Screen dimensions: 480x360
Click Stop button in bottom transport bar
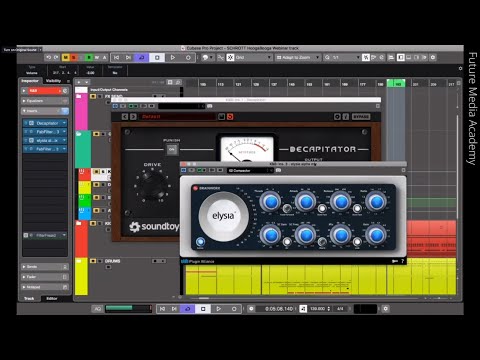[x=203, y=309]
